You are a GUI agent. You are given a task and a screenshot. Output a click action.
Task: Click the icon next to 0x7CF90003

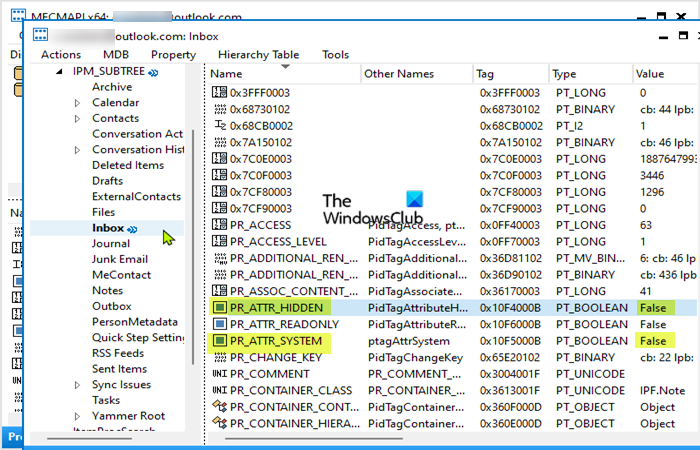[220, 208]
